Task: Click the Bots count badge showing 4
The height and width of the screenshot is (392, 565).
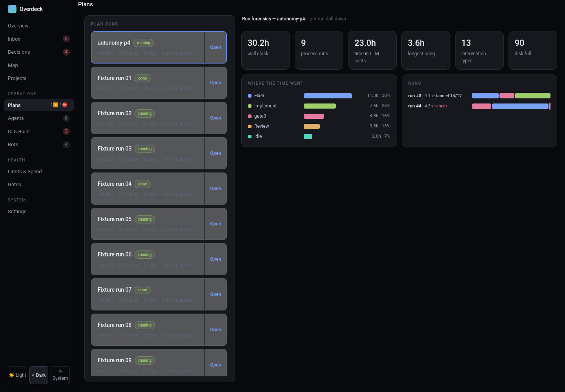Action: [66, 144]
